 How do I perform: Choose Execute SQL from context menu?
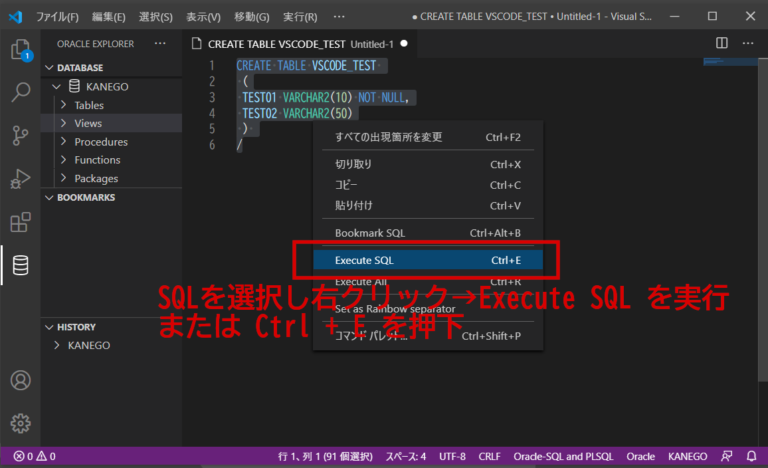coord(428,260)
